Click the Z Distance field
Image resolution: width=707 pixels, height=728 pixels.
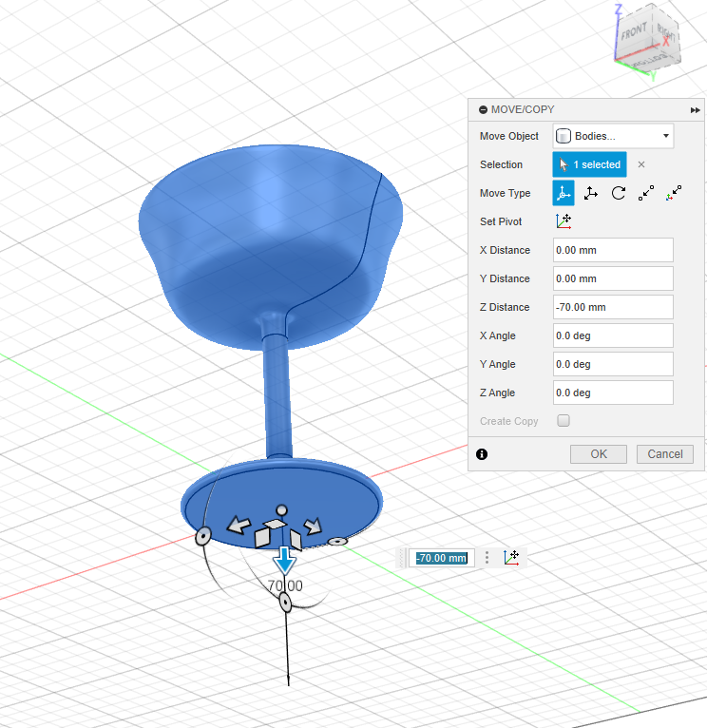(613, 307)
